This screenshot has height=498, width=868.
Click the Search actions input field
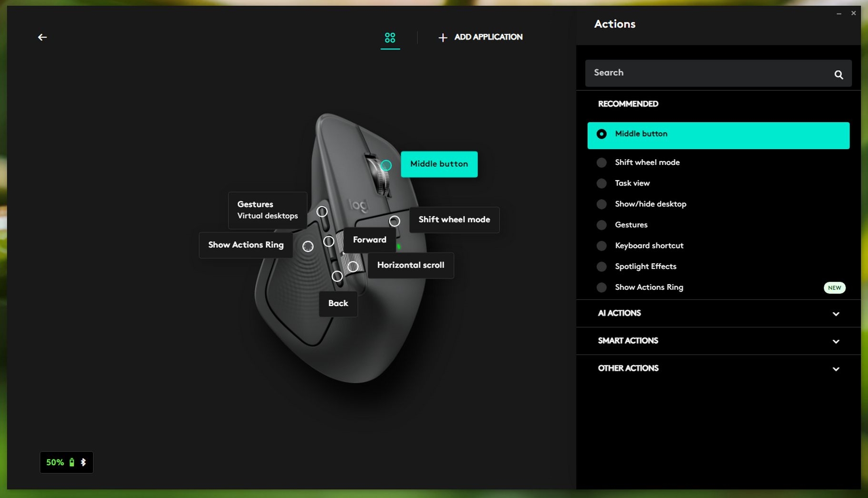pyautogui.click(x=708, y=73)
